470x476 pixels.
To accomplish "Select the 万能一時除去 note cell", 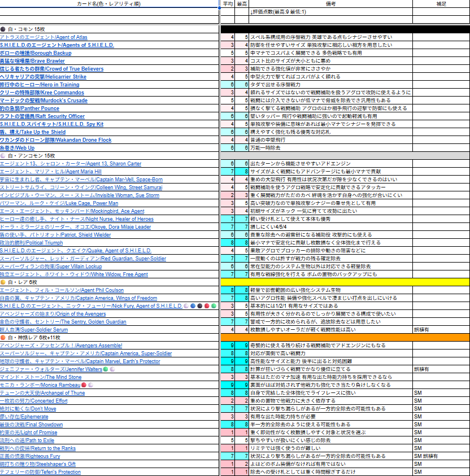I will [x=330, y=148].
